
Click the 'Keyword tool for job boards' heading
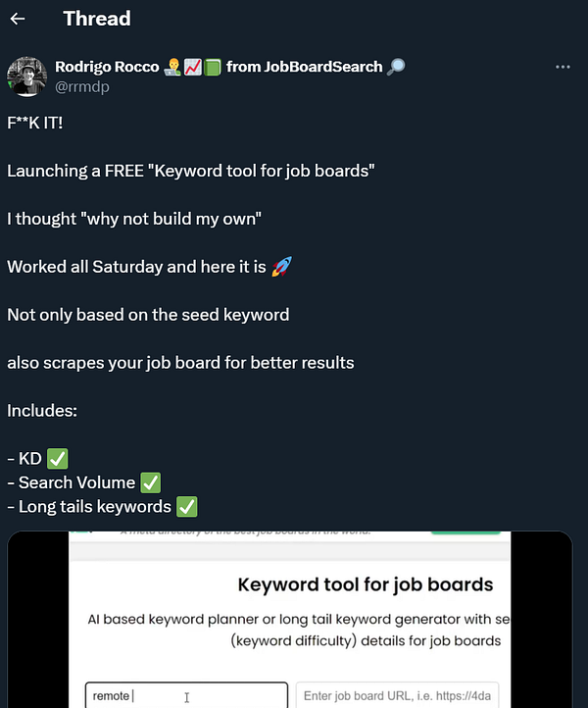[365, 585]
